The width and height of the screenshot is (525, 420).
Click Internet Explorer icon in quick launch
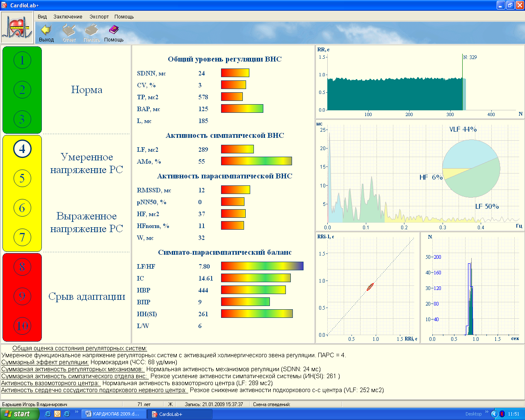(48, 414)
